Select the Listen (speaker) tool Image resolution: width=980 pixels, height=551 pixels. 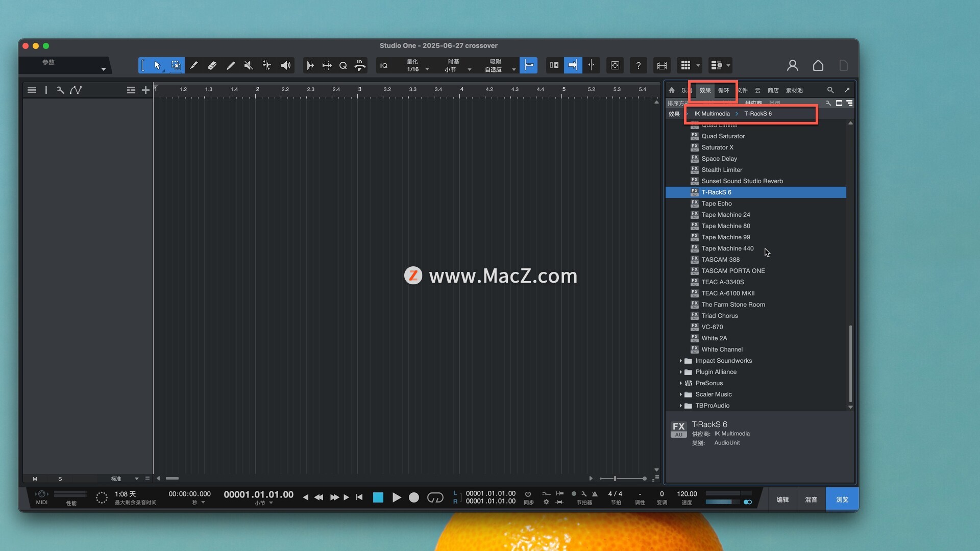click(x=286, y=65)
